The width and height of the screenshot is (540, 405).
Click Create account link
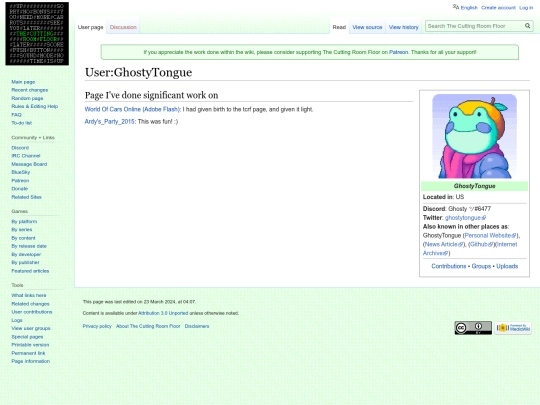click(498, 8)
